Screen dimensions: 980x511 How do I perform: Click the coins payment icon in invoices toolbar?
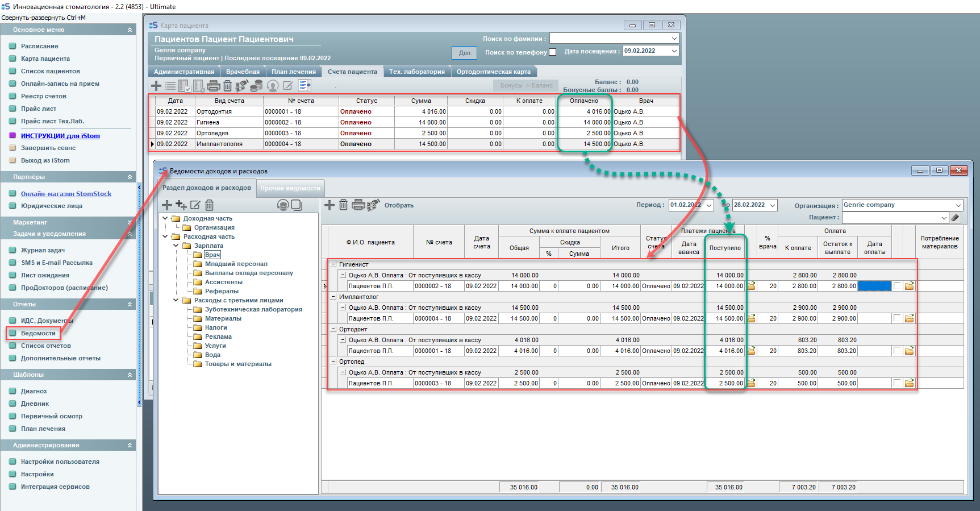(x=257, y=86)
